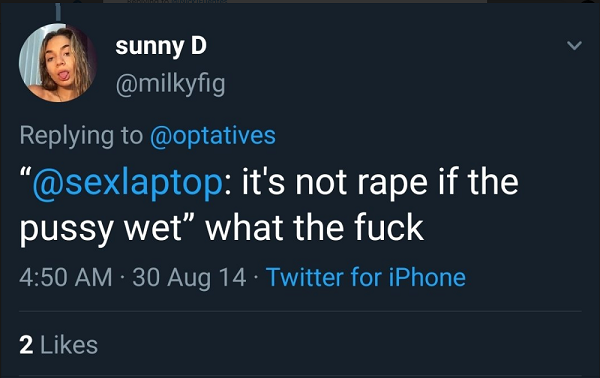Image resolution: width=600 pixels, height=378 pixels.
Task: Click the empty area below 2 Likes
Action: point(300,367)
